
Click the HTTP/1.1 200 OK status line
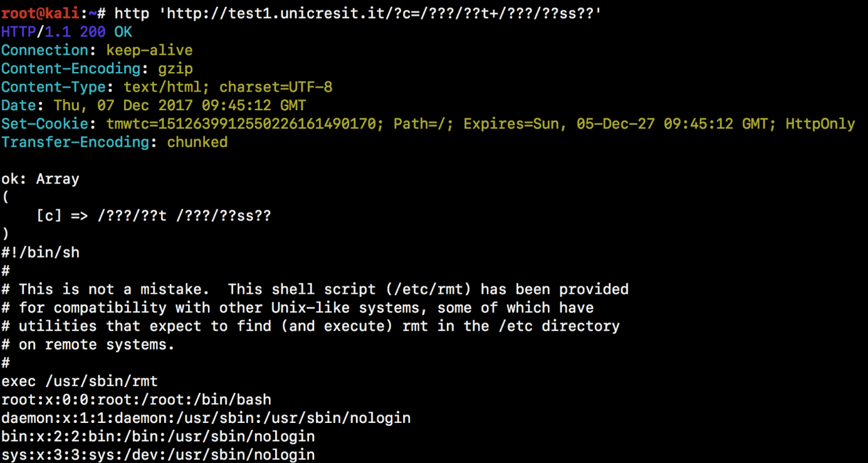[66, 31]
